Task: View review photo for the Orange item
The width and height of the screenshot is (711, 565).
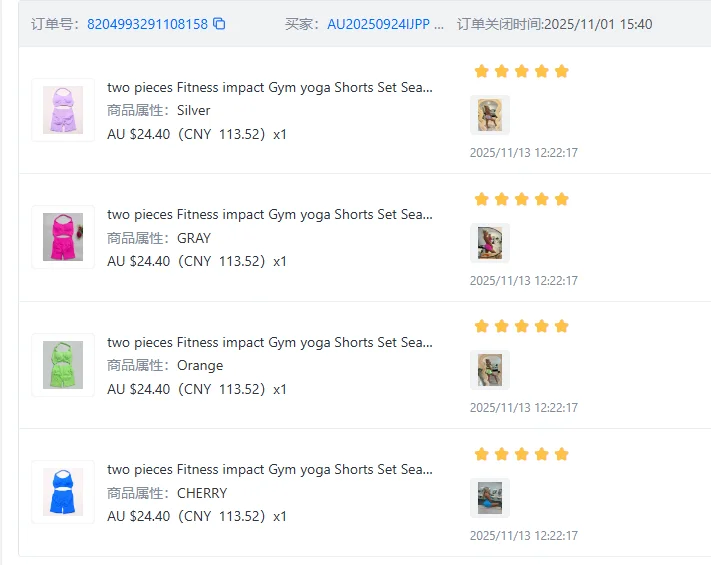Action: click(490, 370)
